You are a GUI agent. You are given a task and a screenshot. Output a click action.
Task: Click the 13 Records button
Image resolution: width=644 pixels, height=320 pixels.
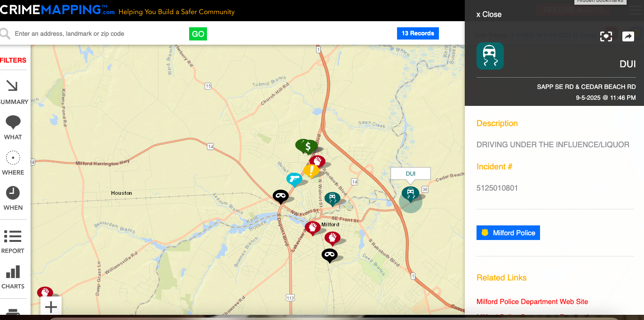[418, 33]
